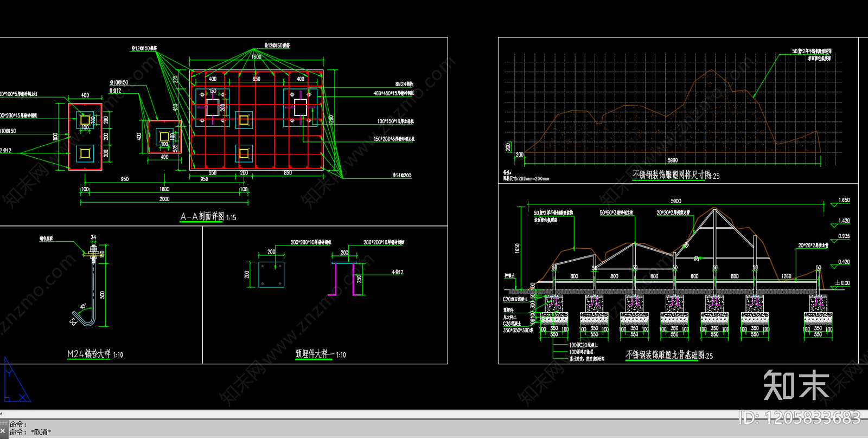The width and height of the screenshot is (868, 439).
Task: Select the 1260 dimension in foundation drawing
Action: coord(786,276)
